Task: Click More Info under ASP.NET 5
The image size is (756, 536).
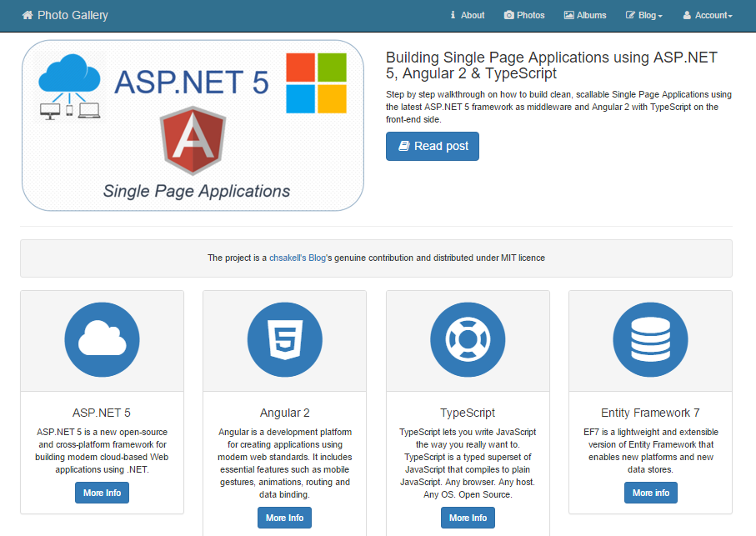Action: [x=102, y=493]
